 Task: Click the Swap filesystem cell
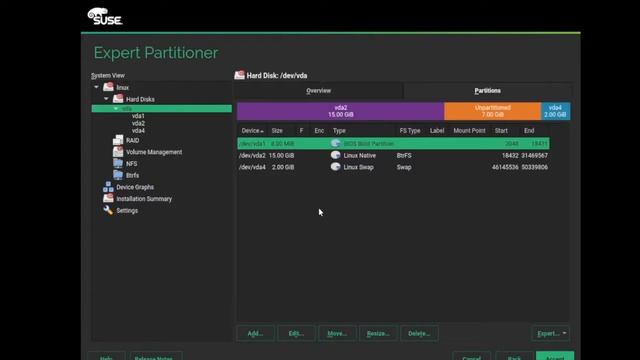404,167
